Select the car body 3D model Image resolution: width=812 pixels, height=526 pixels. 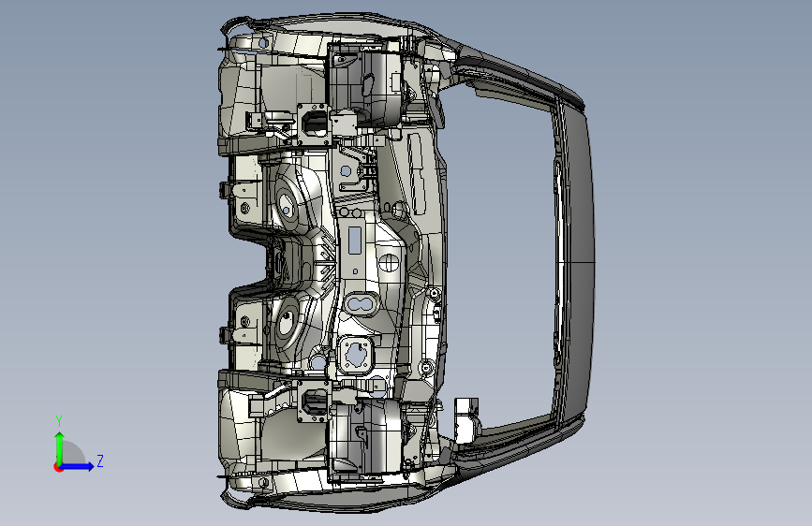tap(406, 262)
